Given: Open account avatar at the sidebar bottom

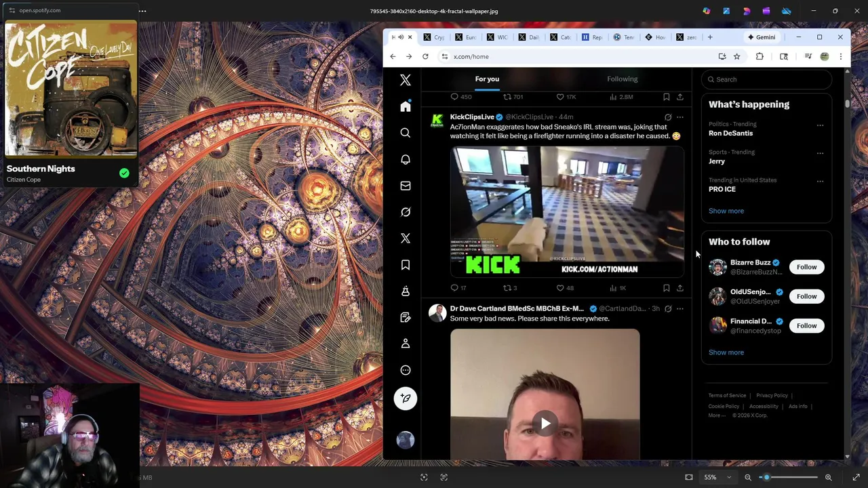Looking at the screenshot, I should click(x=406, y=441).
